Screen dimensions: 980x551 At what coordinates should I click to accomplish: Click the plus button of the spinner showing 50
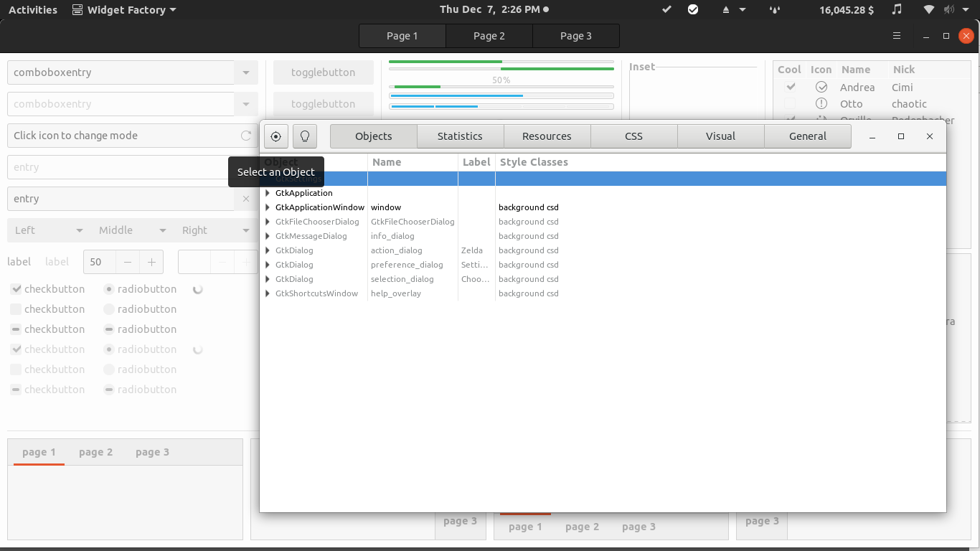(151, 263)
